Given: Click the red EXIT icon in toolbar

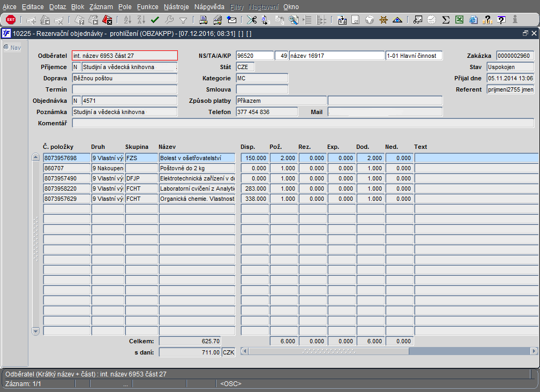Looking at the screenshot, I should 11,20.
